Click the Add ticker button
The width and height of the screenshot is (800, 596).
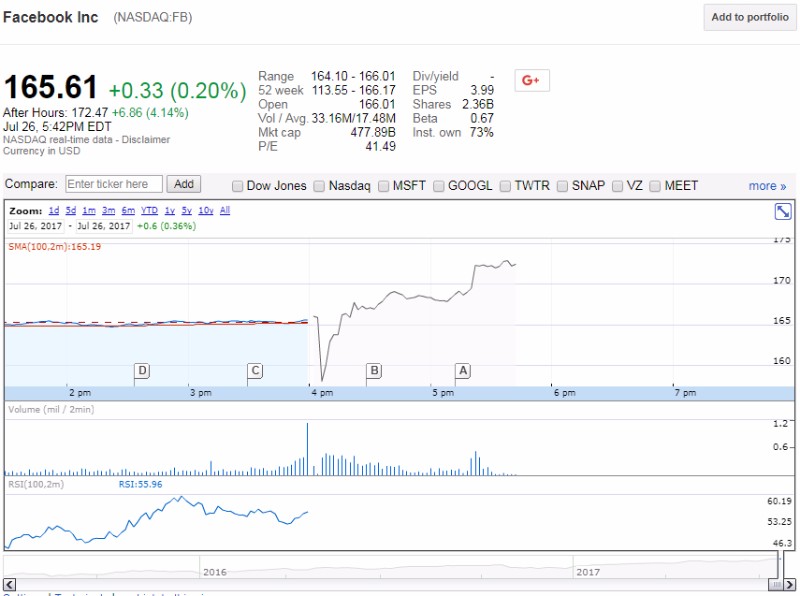point(184,184)
